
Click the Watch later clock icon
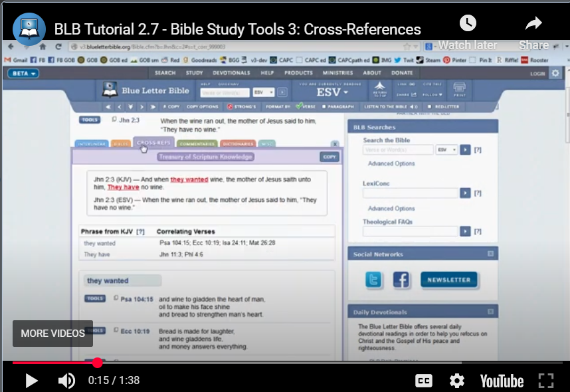pos(468,23)
